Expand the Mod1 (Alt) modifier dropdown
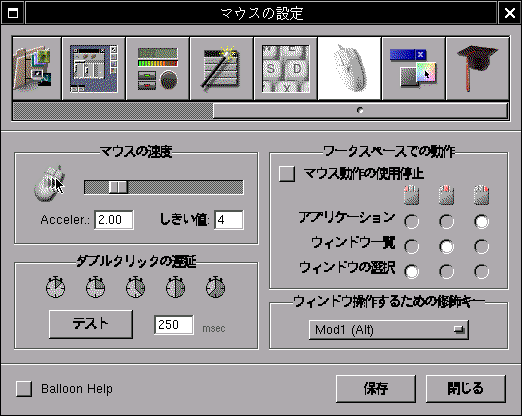The height and width of the screenshot is (416, 522). point(389,330)
